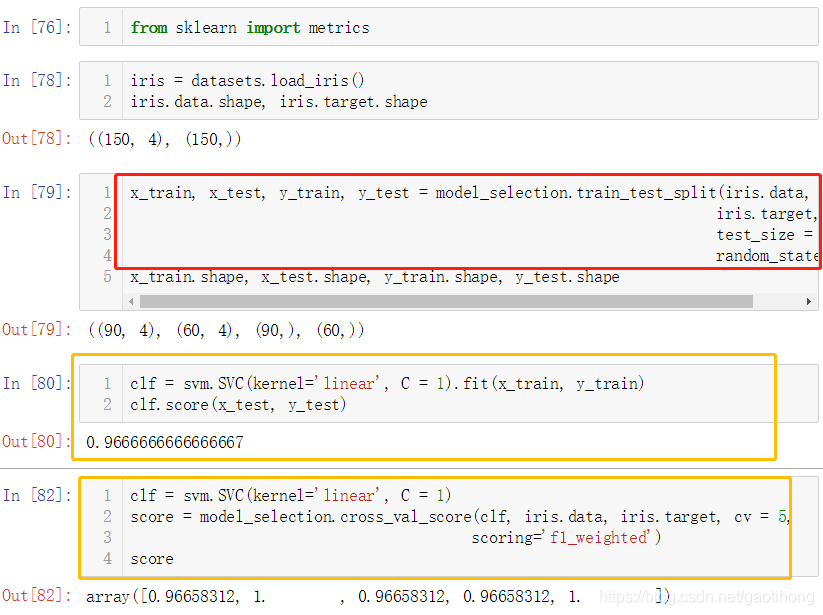Click the line 'iris.data.shape, iris.target.shape'
The width and height of the screenshot is (823, 615).
(x=279, y=101)
